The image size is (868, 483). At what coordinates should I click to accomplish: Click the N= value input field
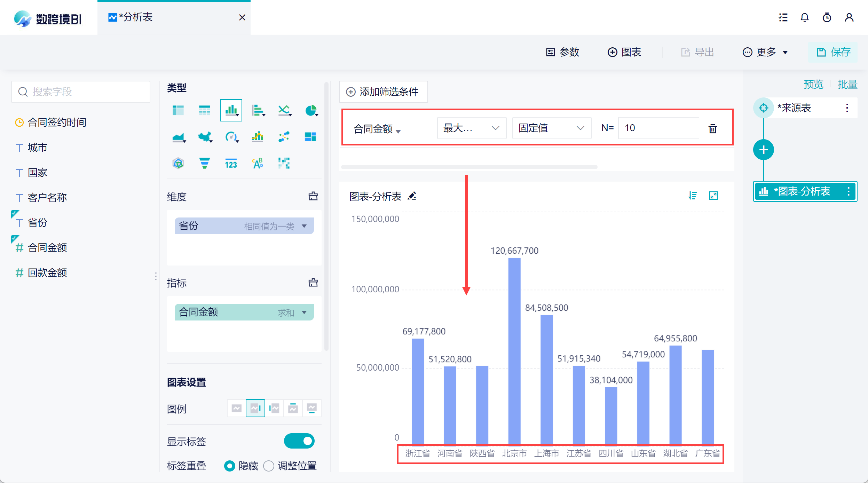coord(658,128)
